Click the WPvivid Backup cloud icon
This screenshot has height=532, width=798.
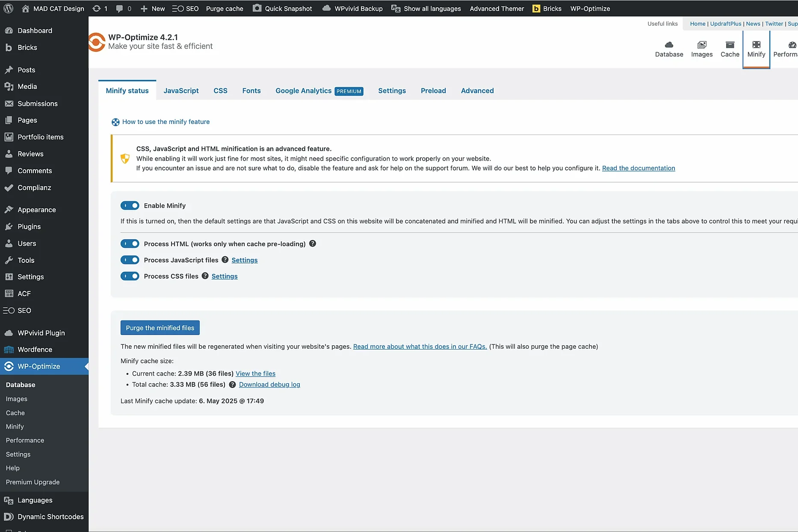tap(326, 8)
